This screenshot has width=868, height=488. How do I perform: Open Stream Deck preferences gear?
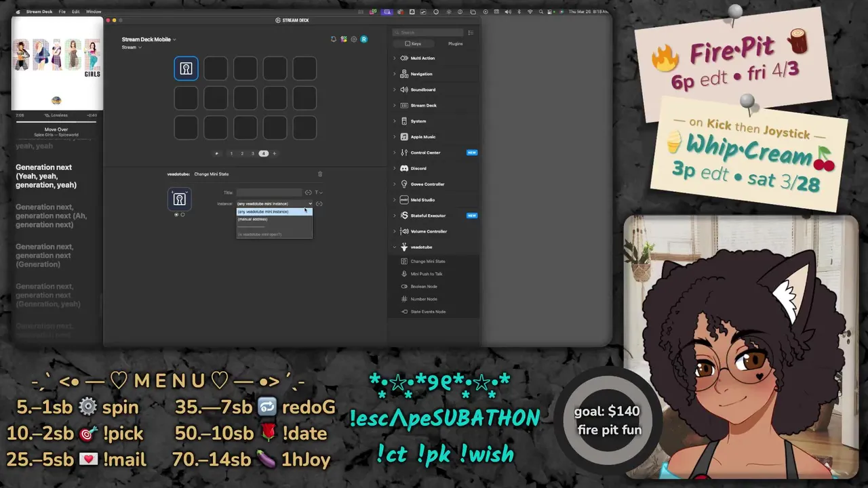point(353,39)
